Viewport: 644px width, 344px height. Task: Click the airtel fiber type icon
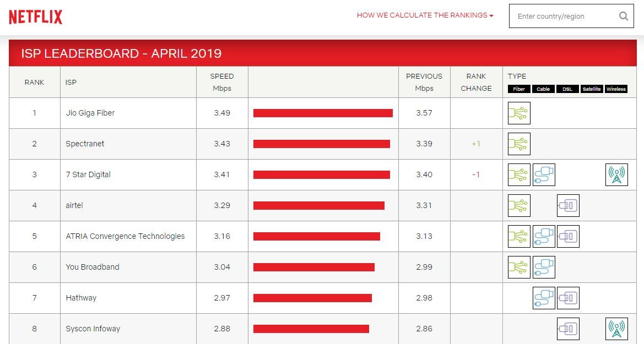click(519, 205)
